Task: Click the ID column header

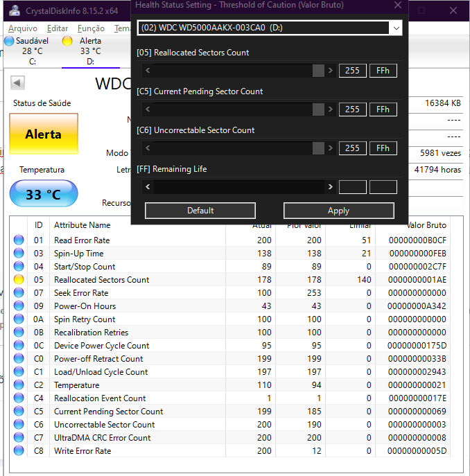Action: tap(39, 225)
